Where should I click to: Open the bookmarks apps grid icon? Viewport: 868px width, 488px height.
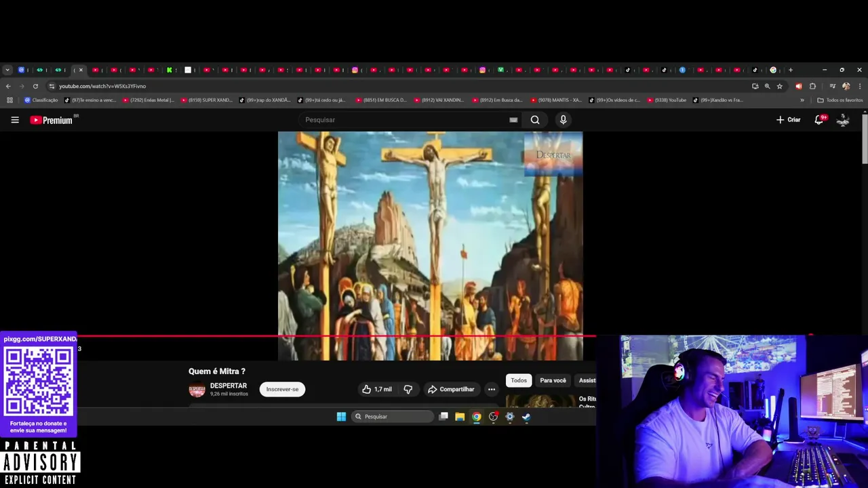9,100
